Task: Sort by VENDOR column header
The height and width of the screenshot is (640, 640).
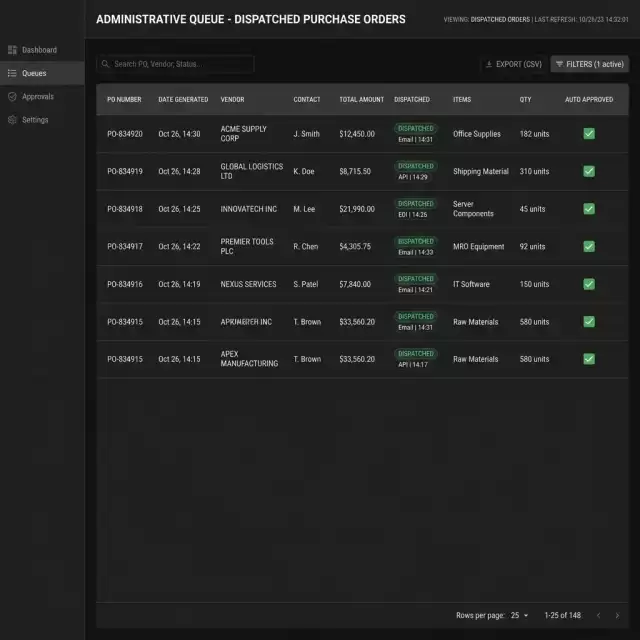Action: (232, 100)
